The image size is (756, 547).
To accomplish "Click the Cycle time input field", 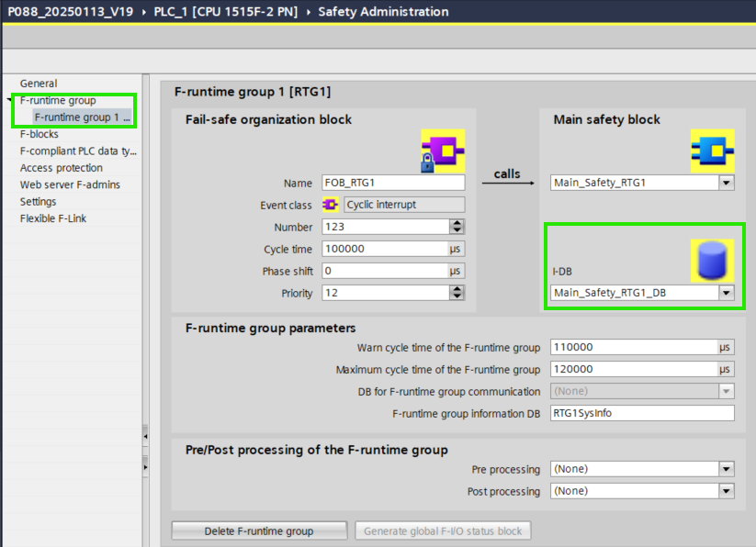I will coord(383,249).
